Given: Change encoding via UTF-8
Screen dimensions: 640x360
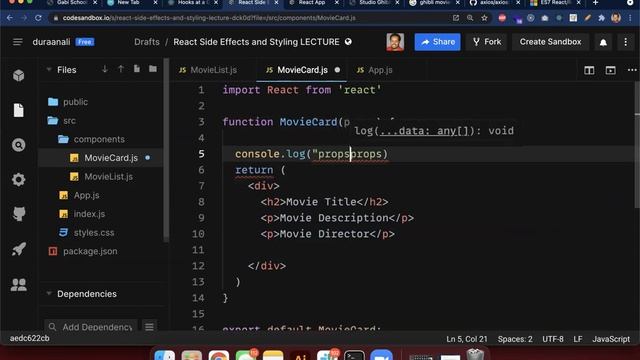Looking at the screenshot, I should (x=553, y=339).
